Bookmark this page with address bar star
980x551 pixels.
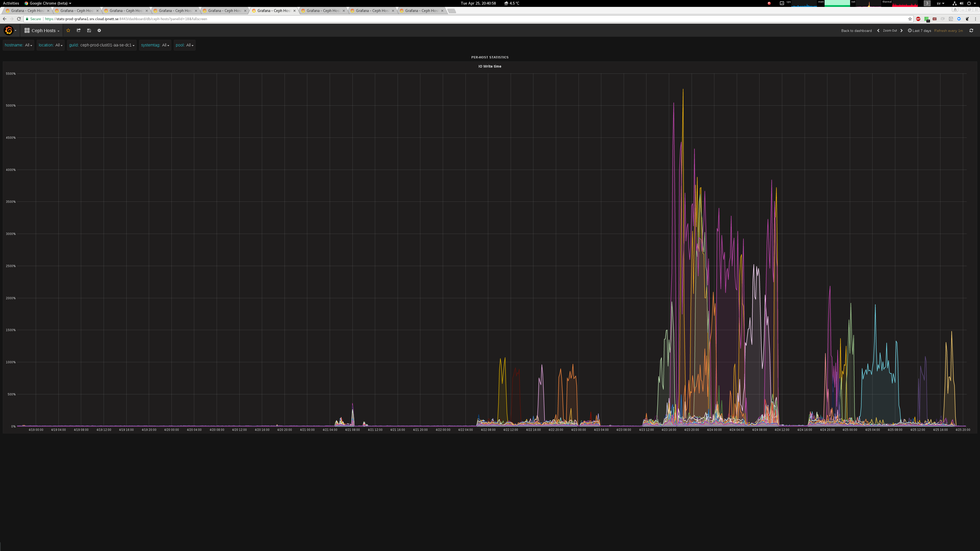coord(910,19)
